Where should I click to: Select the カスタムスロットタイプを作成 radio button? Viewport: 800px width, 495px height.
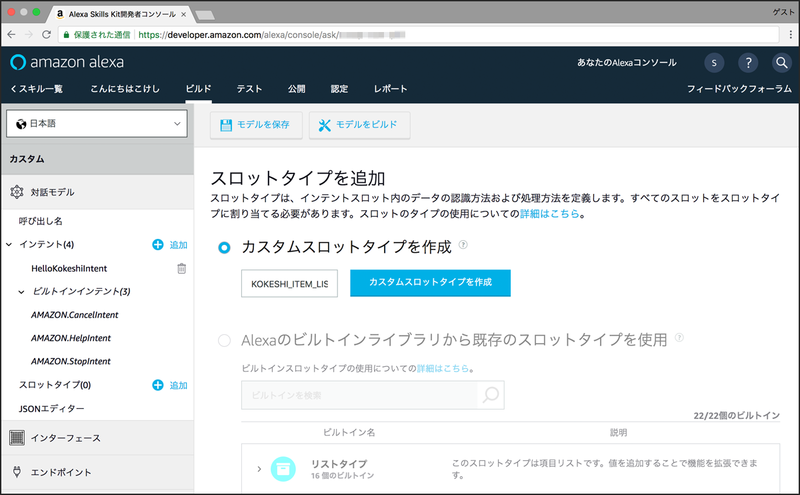pos(224,248)
